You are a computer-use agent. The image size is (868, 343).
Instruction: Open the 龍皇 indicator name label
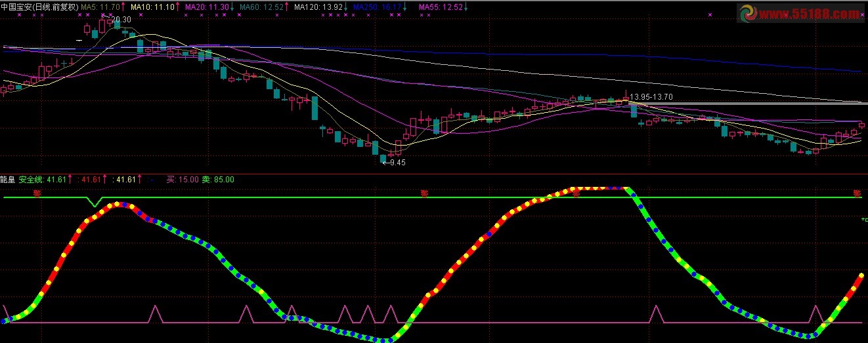[x=8, y=179]
